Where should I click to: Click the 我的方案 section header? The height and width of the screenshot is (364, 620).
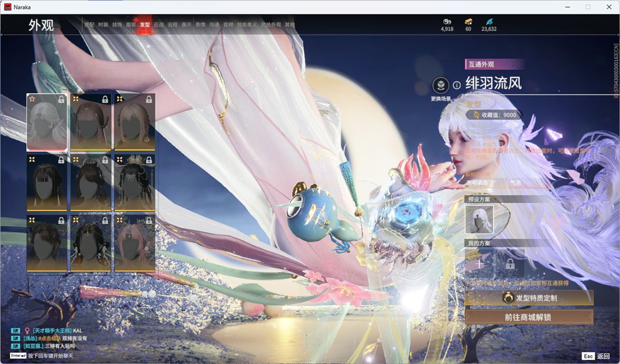pos(479,244)
